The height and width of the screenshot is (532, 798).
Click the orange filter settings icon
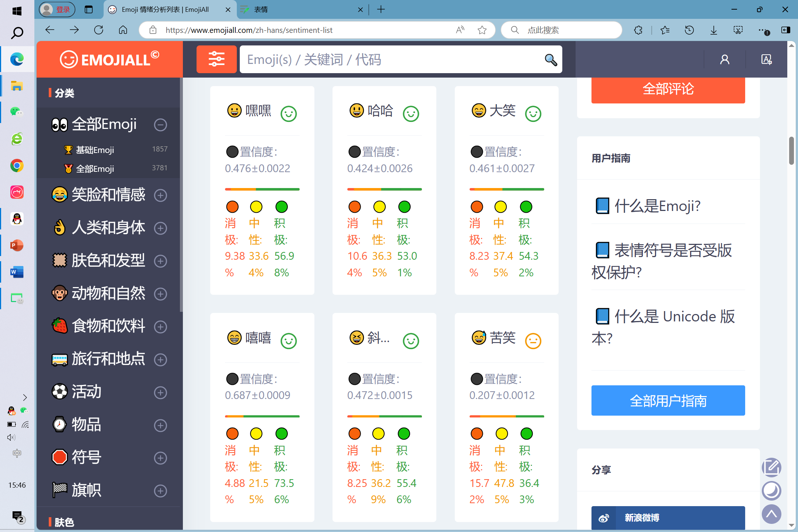(216, 59)
